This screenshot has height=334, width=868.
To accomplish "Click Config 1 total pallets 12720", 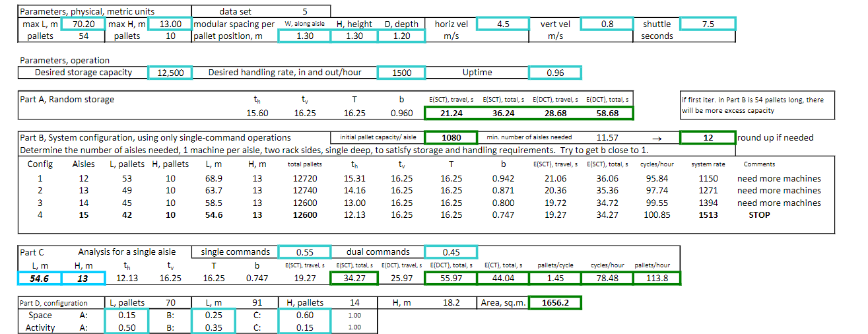I will click(304, 178).
